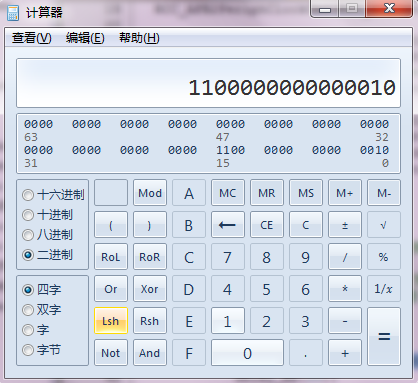Click the Not bitwise button
Screen dimensions: 418x383
(111, 353)
